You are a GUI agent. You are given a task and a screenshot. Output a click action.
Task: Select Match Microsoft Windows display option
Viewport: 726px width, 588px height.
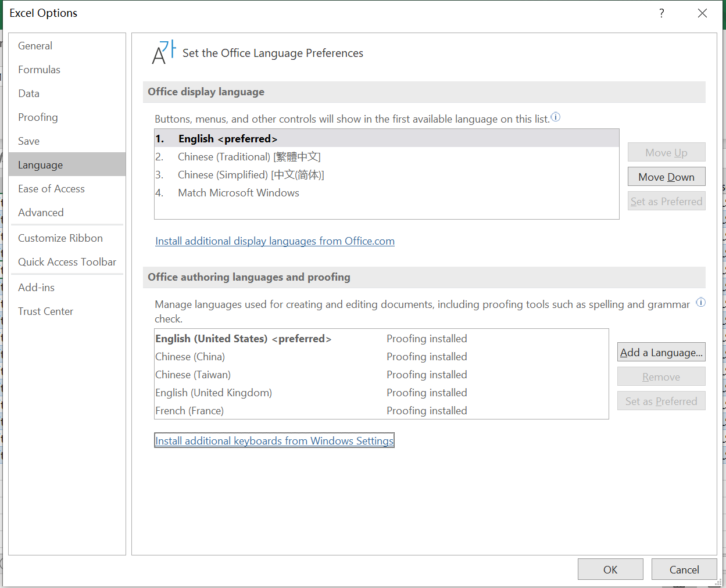point(387,193)
